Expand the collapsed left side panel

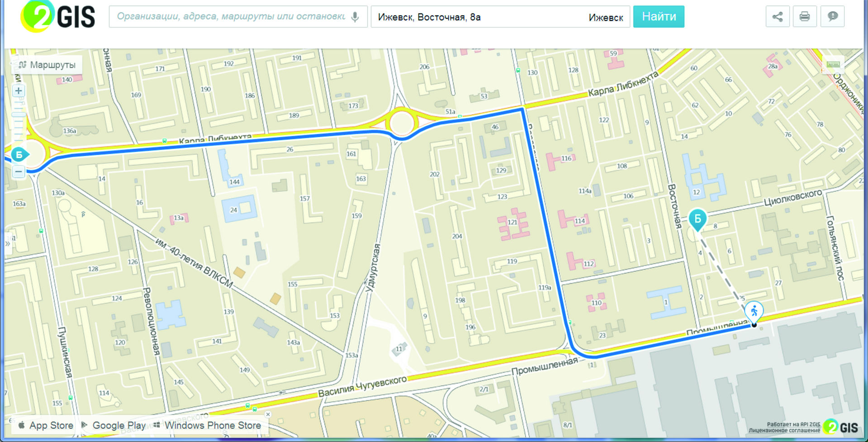point(8,243)
